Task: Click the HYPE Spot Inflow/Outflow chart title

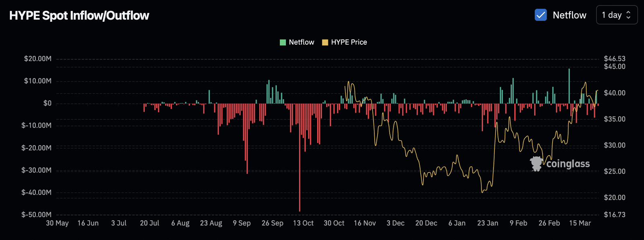Action: pyautogui.click(x=79, y=16)
